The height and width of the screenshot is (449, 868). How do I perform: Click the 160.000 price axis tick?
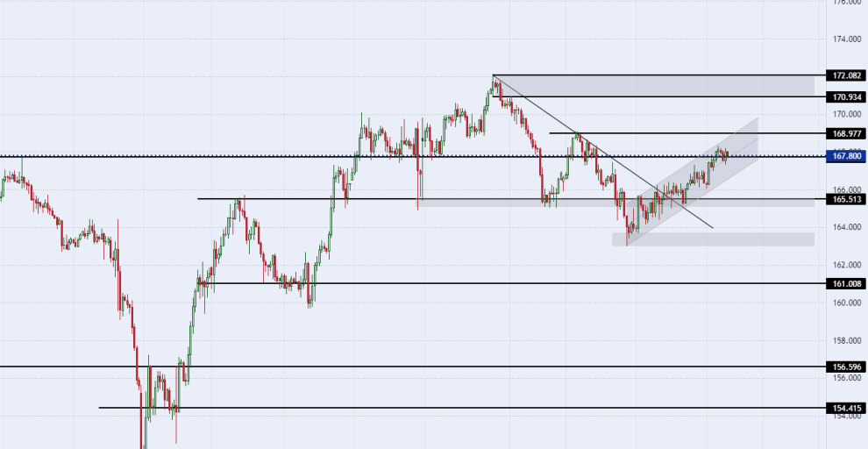point(846,303)
